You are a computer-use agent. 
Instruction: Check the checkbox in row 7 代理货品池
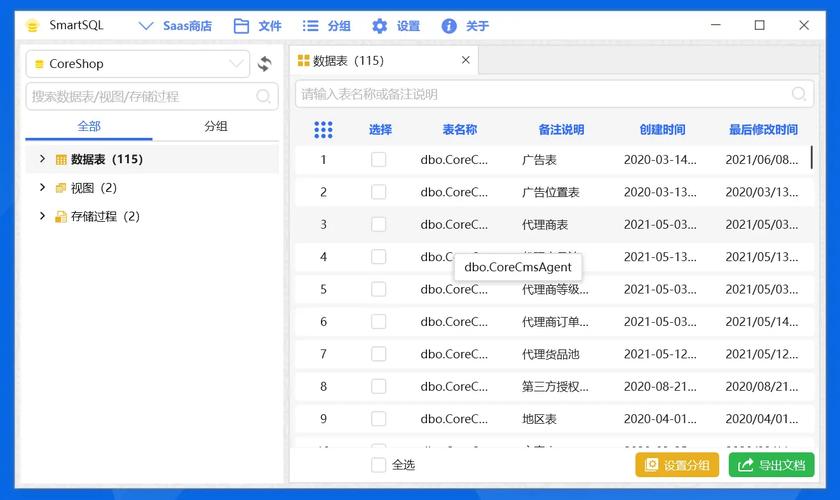pyautogui.click(x=379, y=354)
